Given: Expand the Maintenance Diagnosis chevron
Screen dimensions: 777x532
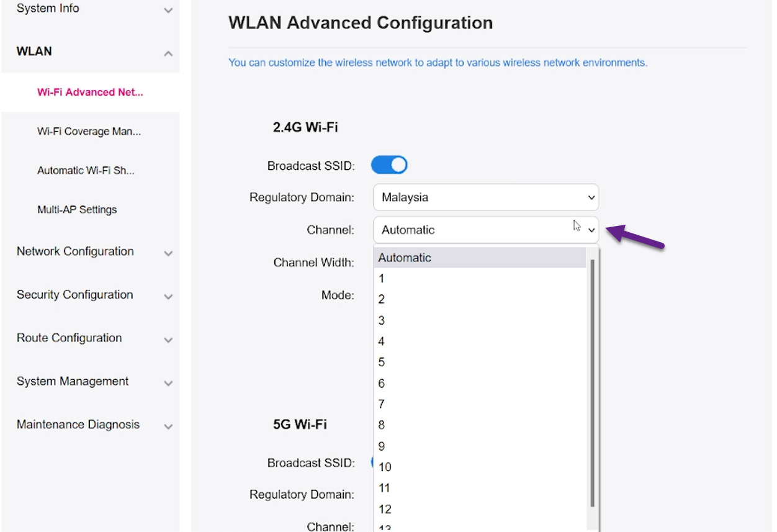Looking at the screenshot, I should coord(168,427).
